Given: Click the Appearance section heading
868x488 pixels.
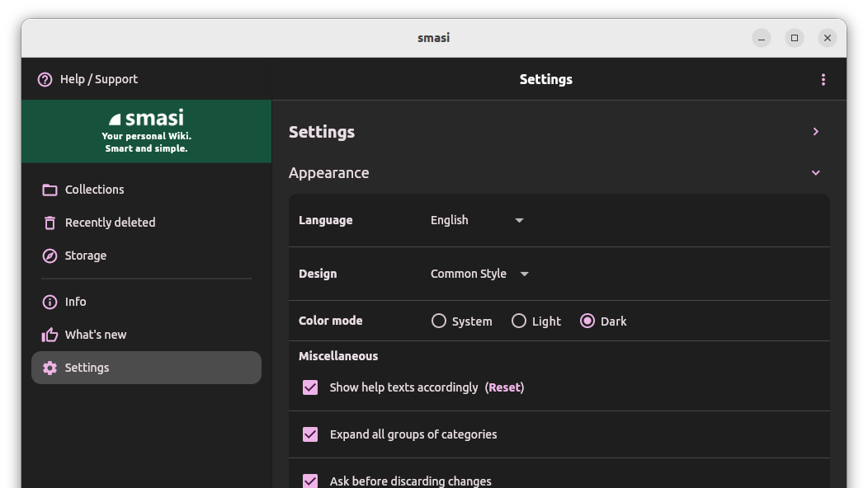Looking at the screenshot, I should (x=329, y=172).
